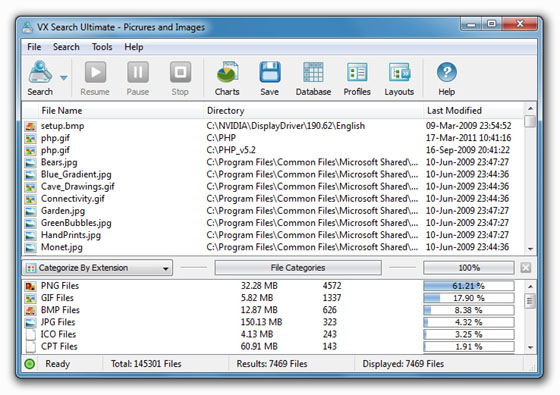560x395 pixels.
Task: Click the 100% header button
Action: (469, 268)
